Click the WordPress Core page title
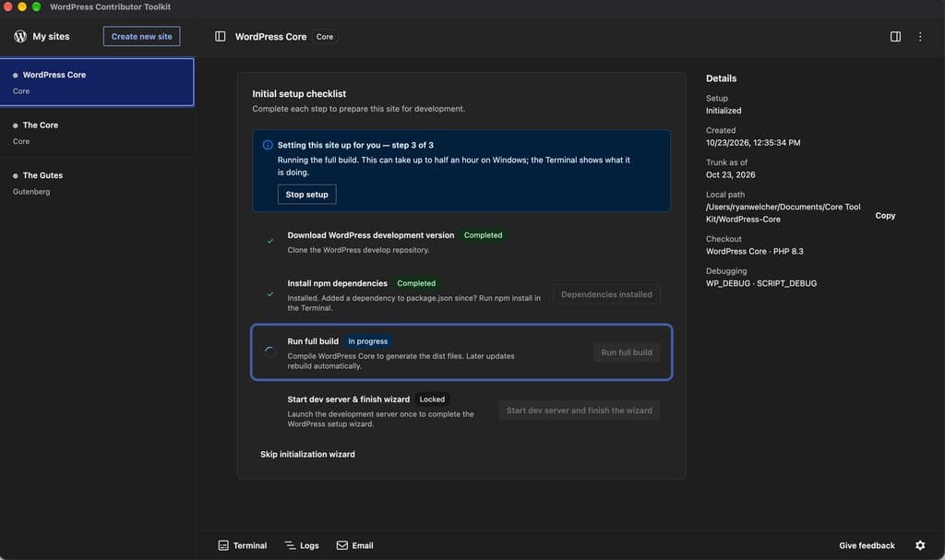 (270, 37)
